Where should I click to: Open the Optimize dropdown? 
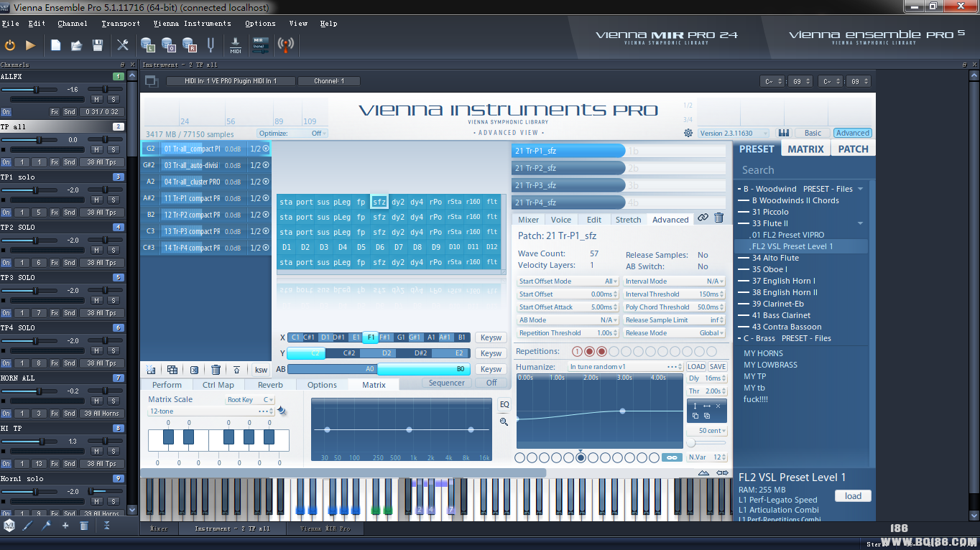coord(292,134)
